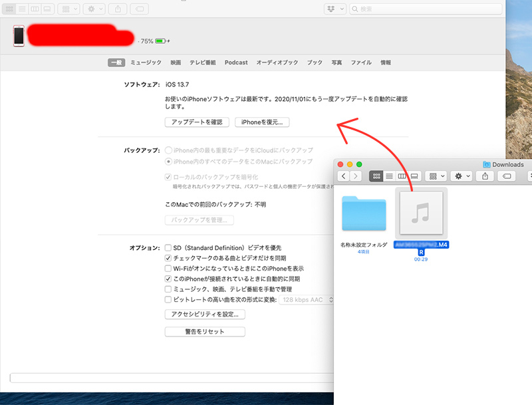Viewport: 532px width, 405px height.
Task: Click share icon in Downloads window
Action: 485,176
